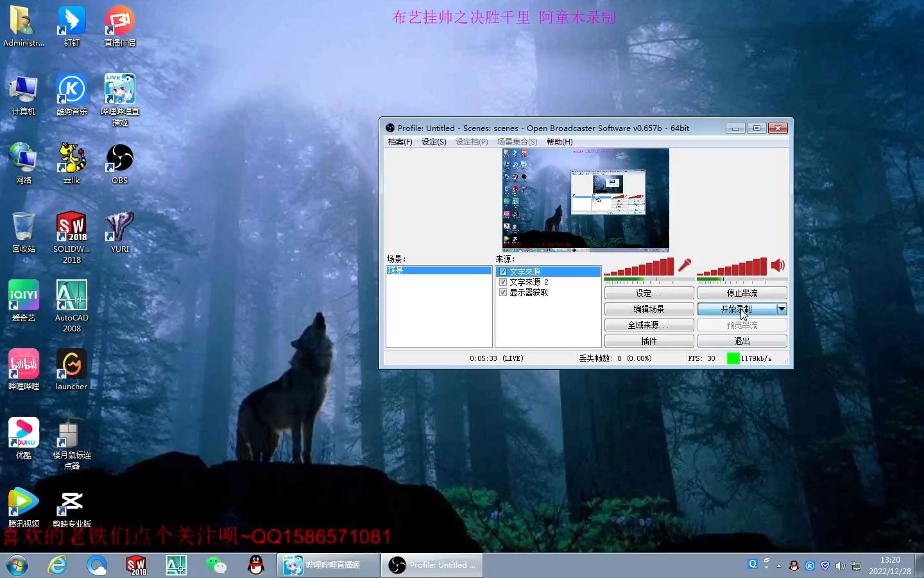924x578 pixels.
Task: Open Windows Start menu
Action: tap(17, 565)
